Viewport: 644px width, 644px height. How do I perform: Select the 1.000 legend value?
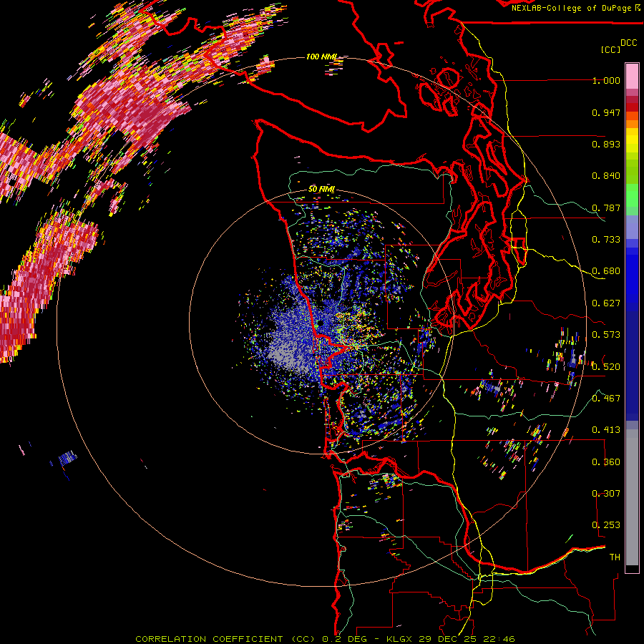point(606,80)
